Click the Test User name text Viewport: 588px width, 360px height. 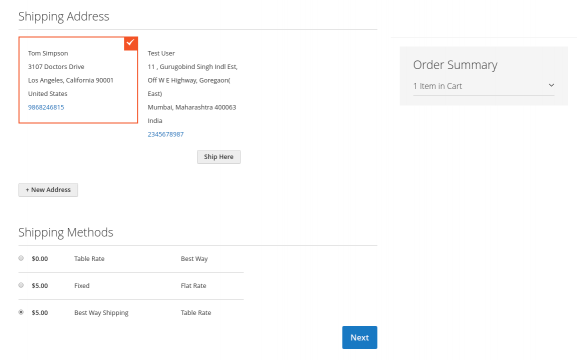click(161, 53)
